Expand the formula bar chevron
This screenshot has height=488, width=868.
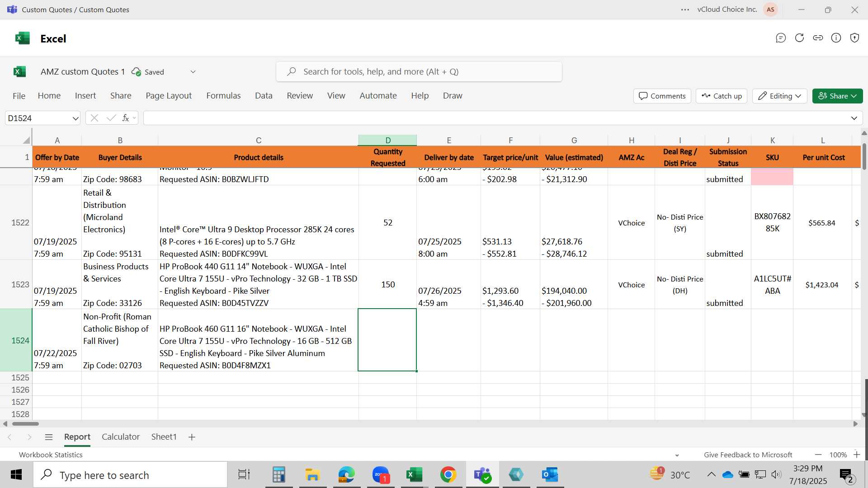coord(854,118)
